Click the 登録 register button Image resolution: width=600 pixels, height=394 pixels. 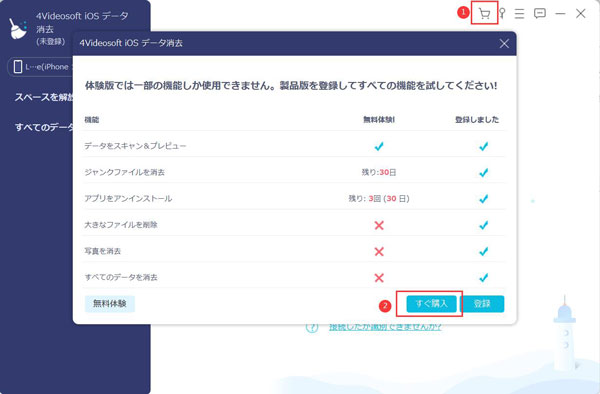coord(482,304)
